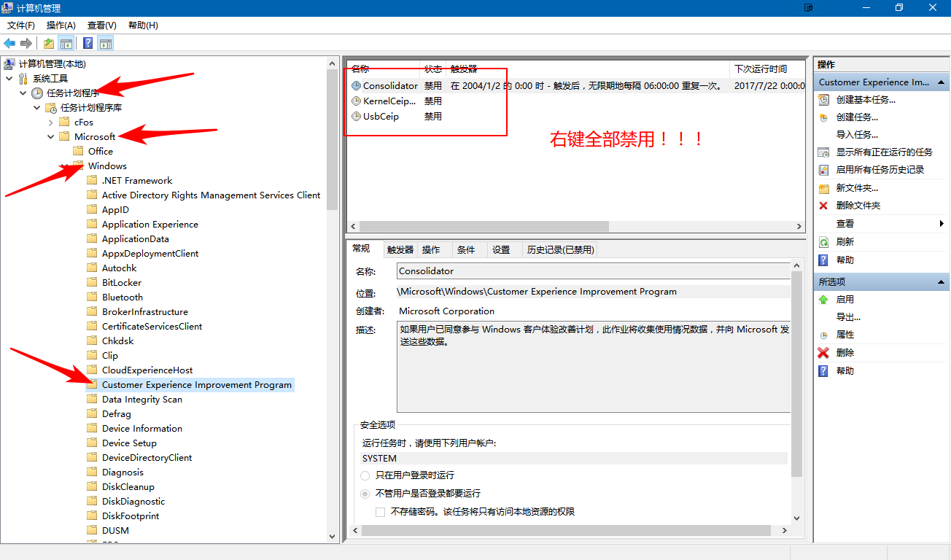This screenshot has width=951, height=560.
Task: Toggle the console tree toolbar icon
Action: (66, 42)
